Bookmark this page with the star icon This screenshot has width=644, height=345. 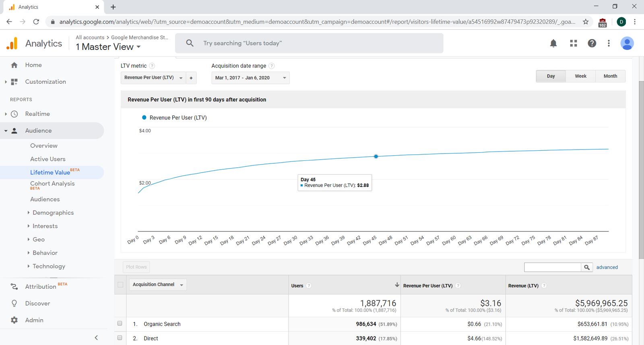pyautogui.click(x=586, y=22)
